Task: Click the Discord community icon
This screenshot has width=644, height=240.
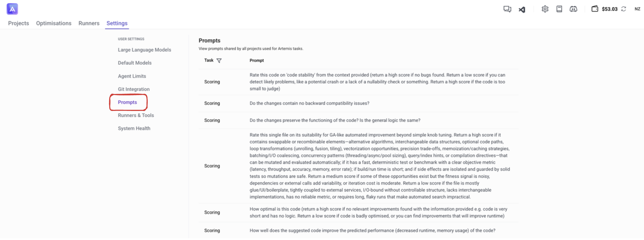Action: (x=573, y=9)
